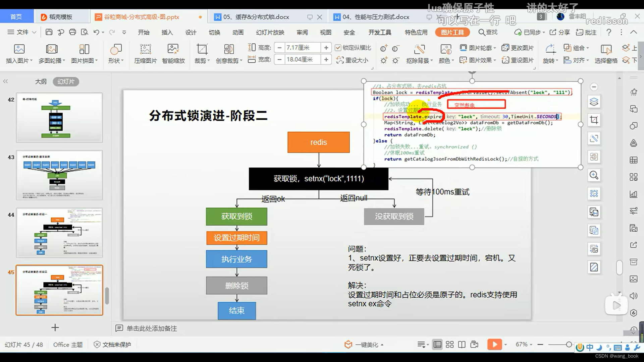Click the Share button
The width and height of the screenshot is (644, 362).
coord(559,32)
